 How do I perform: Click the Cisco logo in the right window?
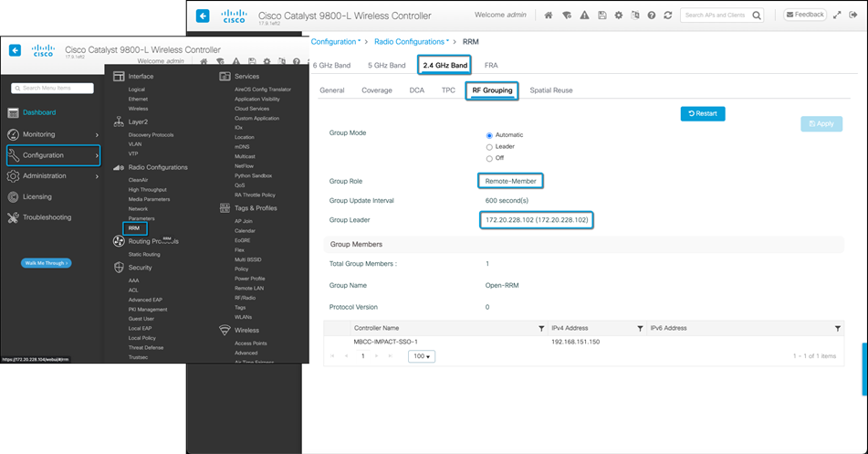tap(235, 16)
